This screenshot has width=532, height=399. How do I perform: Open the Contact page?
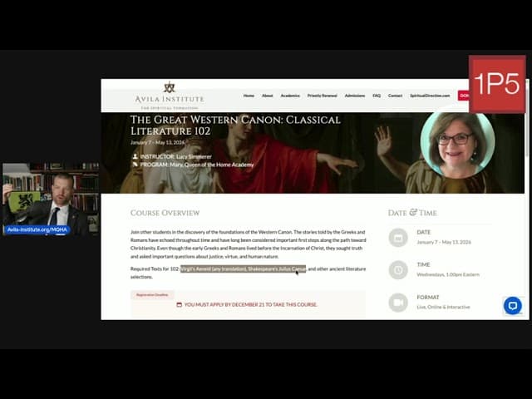click(395, 96)
